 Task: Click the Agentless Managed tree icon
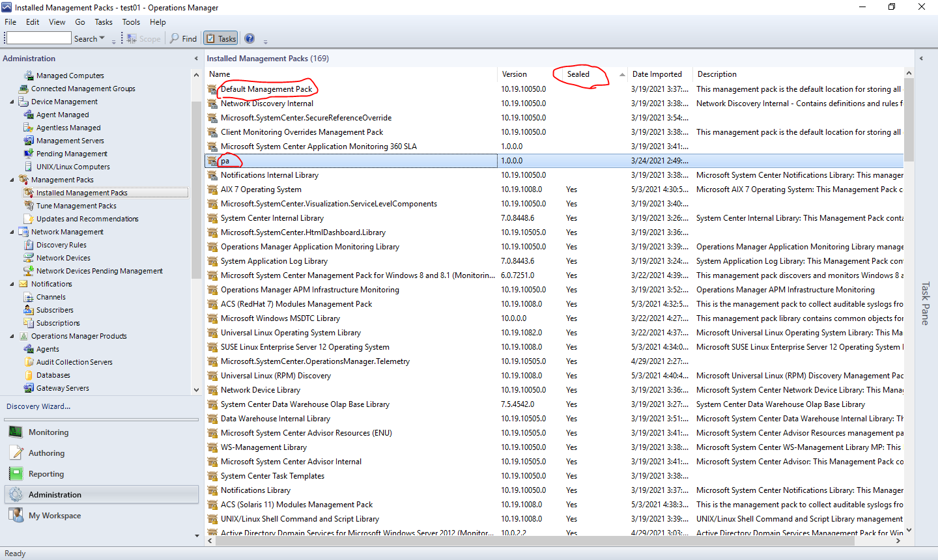click(x=29, y=128)
